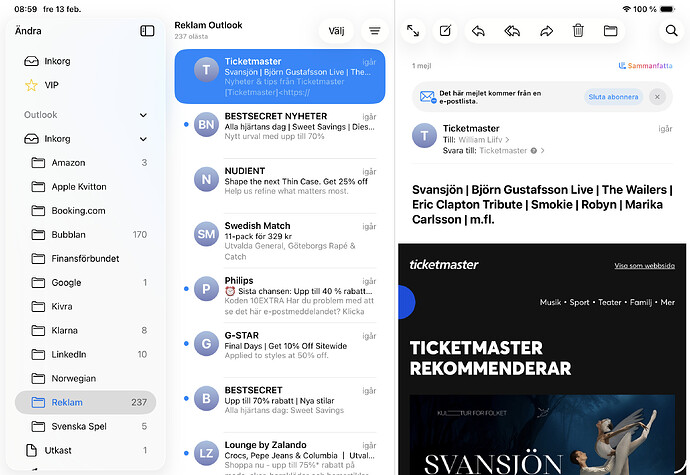Click the reply-all double arrow icon
Screen dimensions: 690x475
pos(512,31)
